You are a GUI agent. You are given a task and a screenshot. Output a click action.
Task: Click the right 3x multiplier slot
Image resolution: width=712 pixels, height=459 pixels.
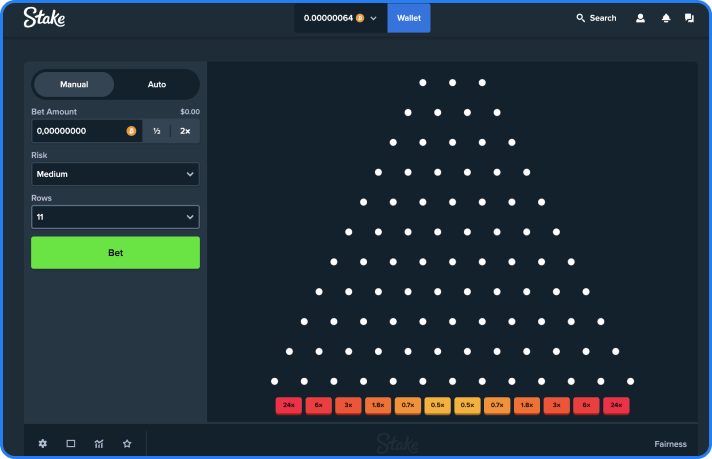point(557,405)
